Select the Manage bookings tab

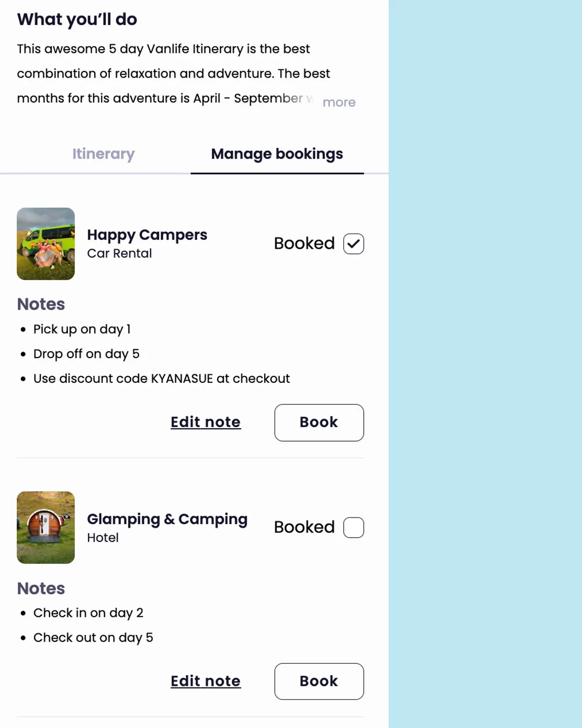[x=277, y=154]
